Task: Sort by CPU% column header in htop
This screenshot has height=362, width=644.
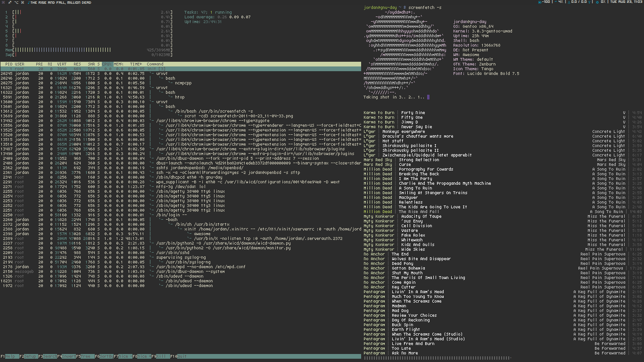Action: (x=107, y=64)
